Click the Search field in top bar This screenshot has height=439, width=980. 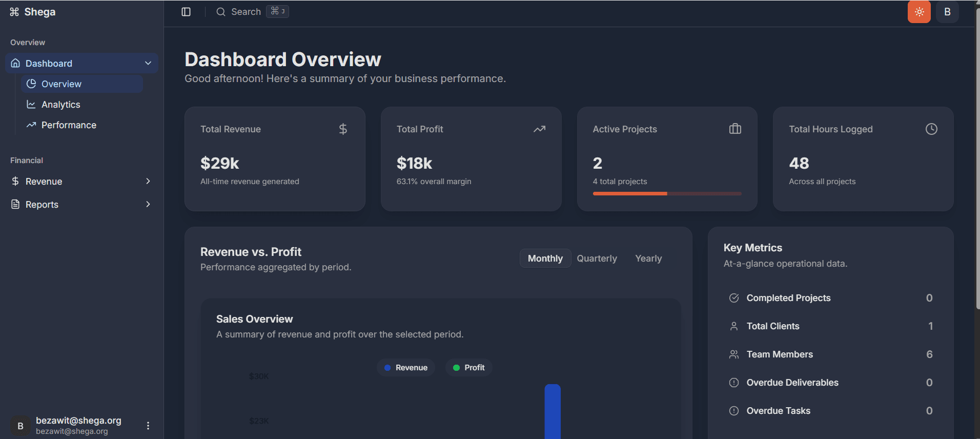(252, 12)
